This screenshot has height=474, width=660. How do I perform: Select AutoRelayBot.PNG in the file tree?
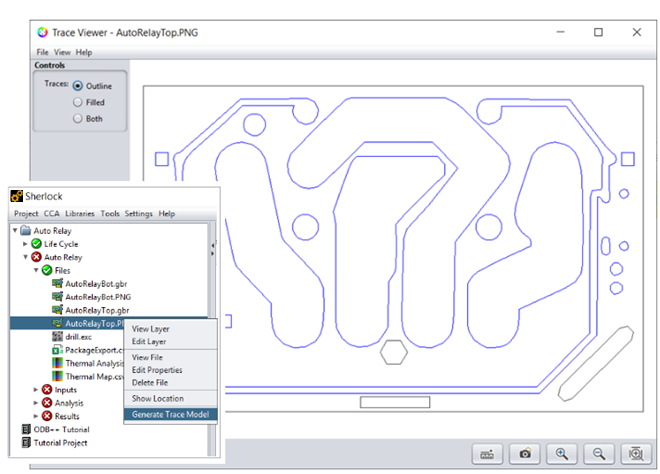[x=98, y=297]
